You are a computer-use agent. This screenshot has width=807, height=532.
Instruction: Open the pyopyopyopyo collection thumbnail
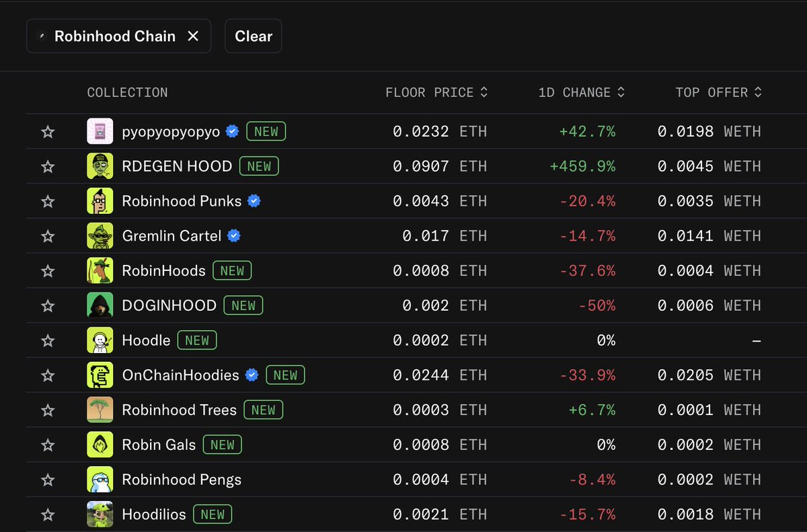pos(100,131)
